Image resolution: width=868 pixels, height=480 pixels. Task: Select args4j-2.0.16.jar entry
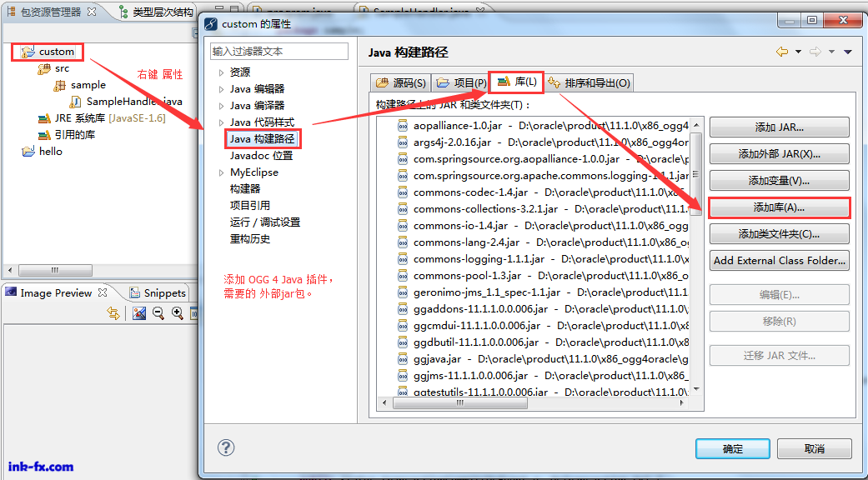click(x=543, y=142)
